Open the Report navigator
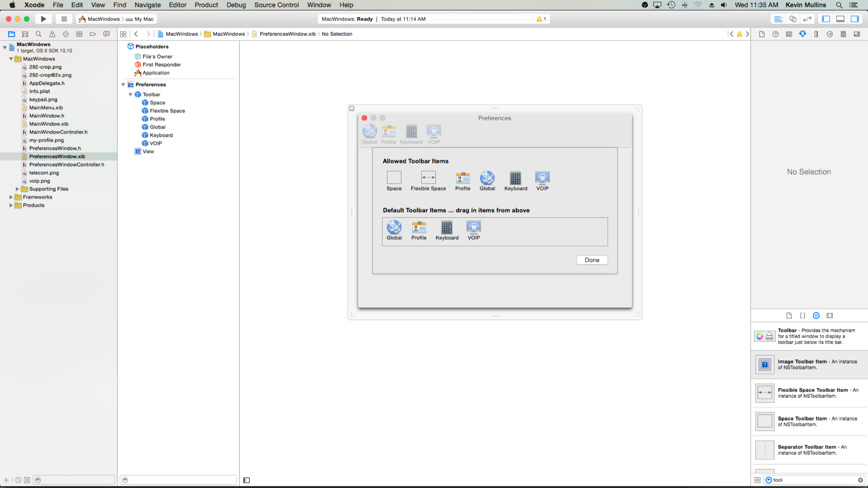Viewport: 868px width, 488px height. point(106,34)
